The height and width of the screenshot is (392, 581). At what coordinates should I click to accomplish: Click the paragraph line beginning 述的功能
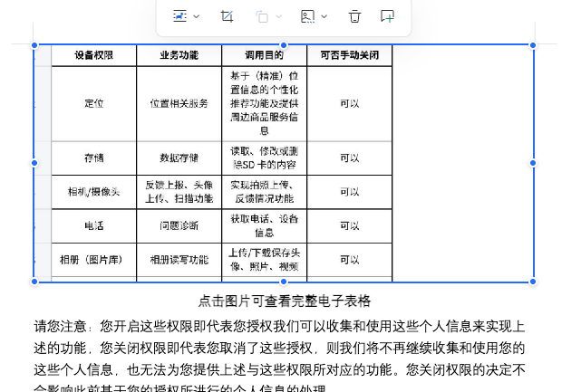pyautogui.click(x=279, y=348)
